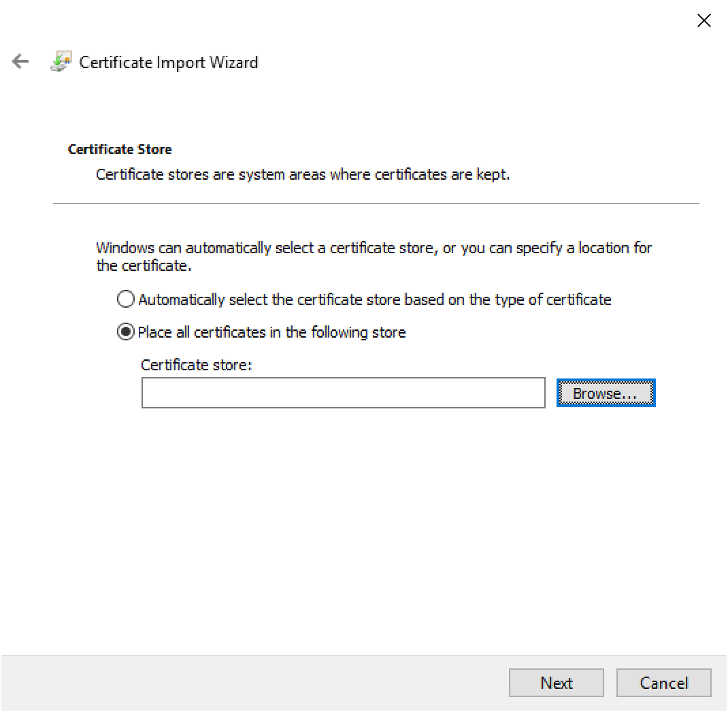The image size is (728, 712).
Task: Focus the empty certificate store text box
Action: pos(343,392)
